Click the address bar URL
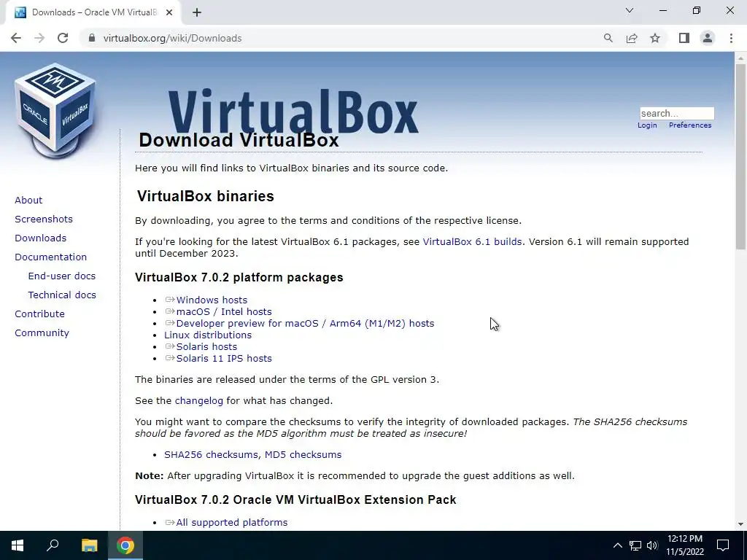Viewport: 747px width, 560px height. (172, 38)
